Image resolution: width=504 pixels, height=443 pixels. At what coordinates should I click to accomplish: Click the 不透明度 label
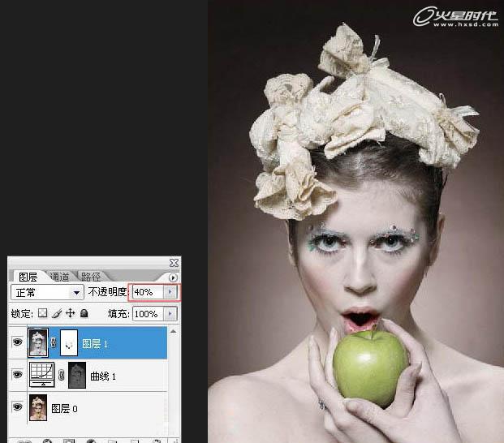(x=107, y=292)
